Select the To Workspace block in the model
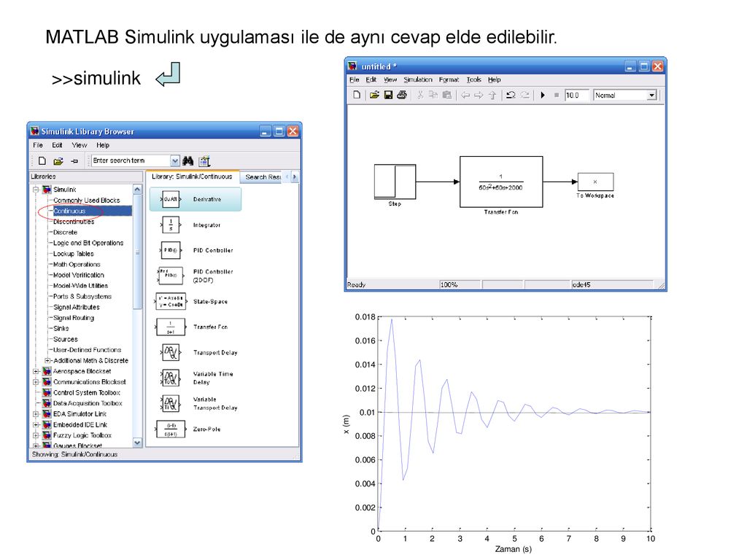747x560 pixels. [595, 182]
